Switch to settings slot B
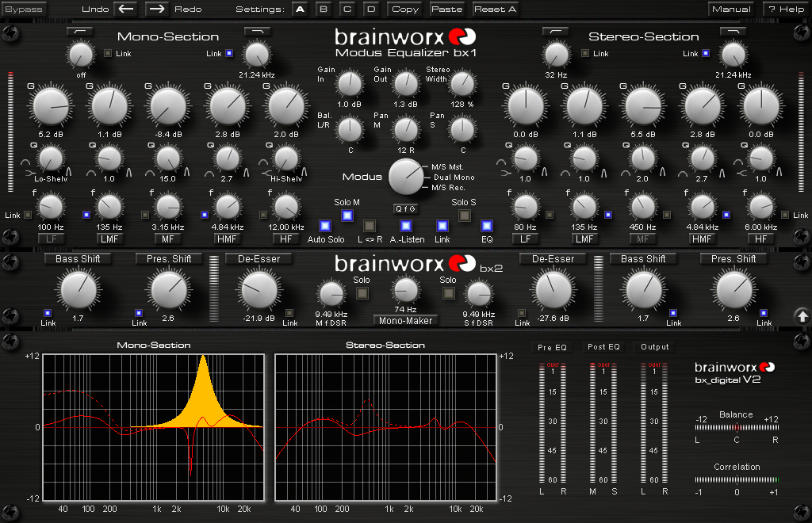The width and height of the screenshot is (812, 523). (323, 9)
